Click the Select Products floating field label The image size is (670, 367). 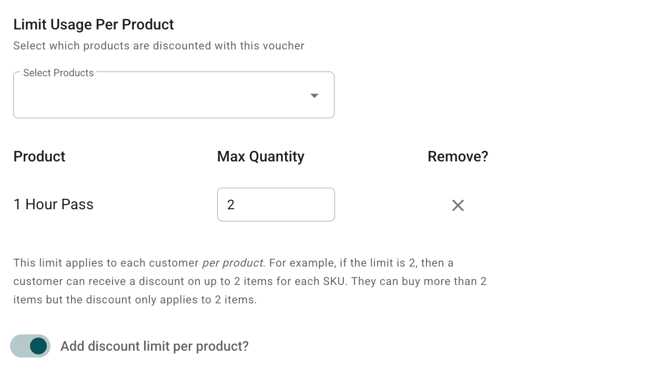coord(58,73)
